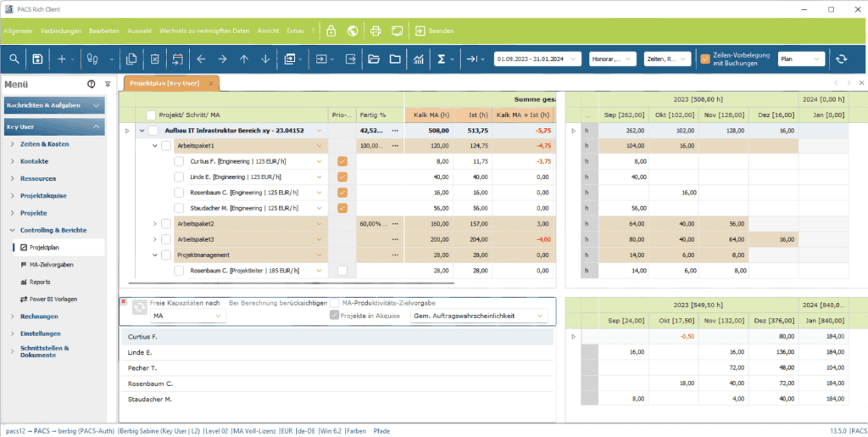Click the search magnifier toolbar icon
Viewport: 868px width, 437px height.
point(14,59)
